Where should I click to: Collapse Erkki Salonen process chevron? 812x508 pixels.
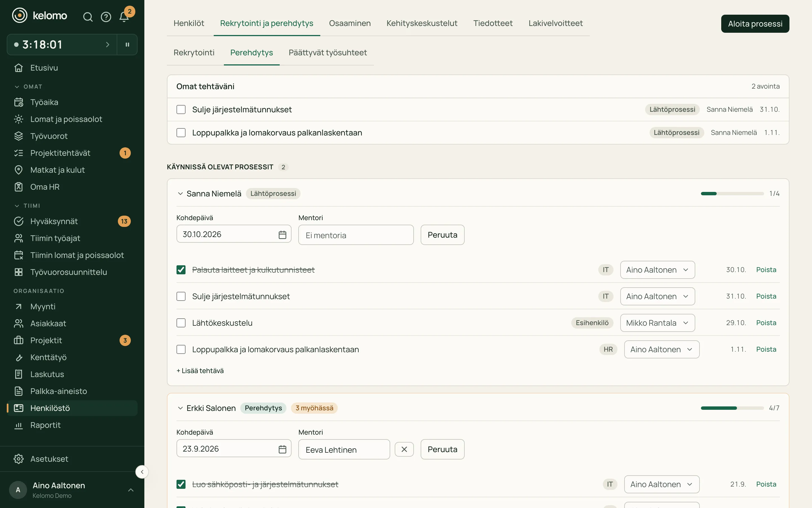pyautogui.click(x=180, y=408)
